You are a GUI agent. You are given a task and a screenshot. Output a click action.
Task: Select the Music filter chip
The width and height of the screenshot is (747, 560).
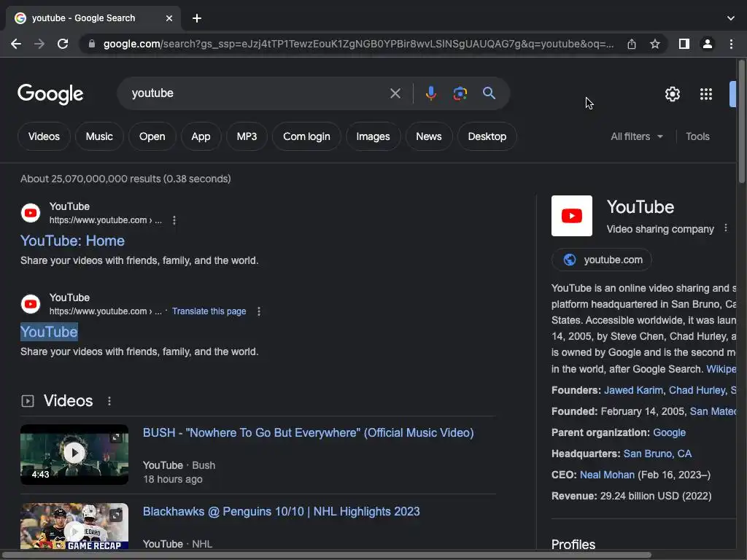tap(99, 136)
